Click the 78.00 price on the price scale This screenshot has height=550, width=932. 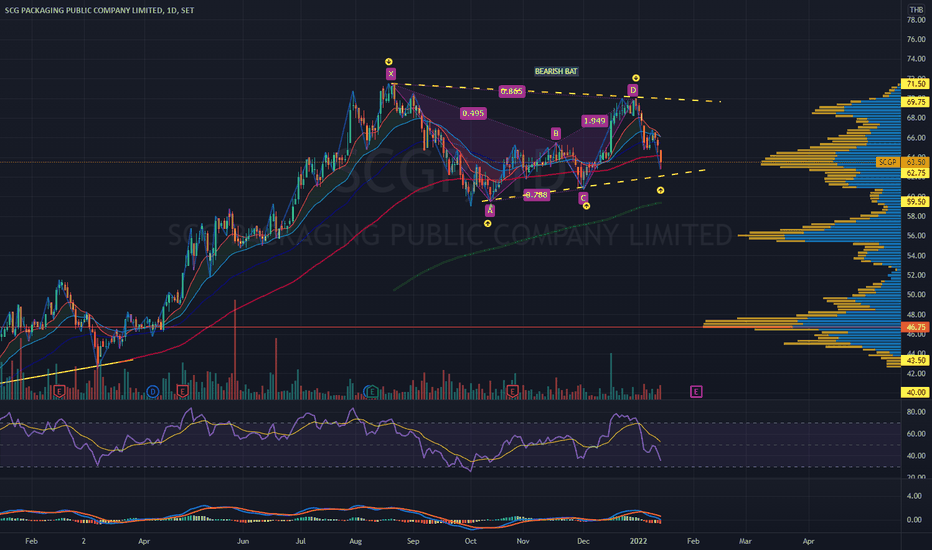tap(916, 20)
